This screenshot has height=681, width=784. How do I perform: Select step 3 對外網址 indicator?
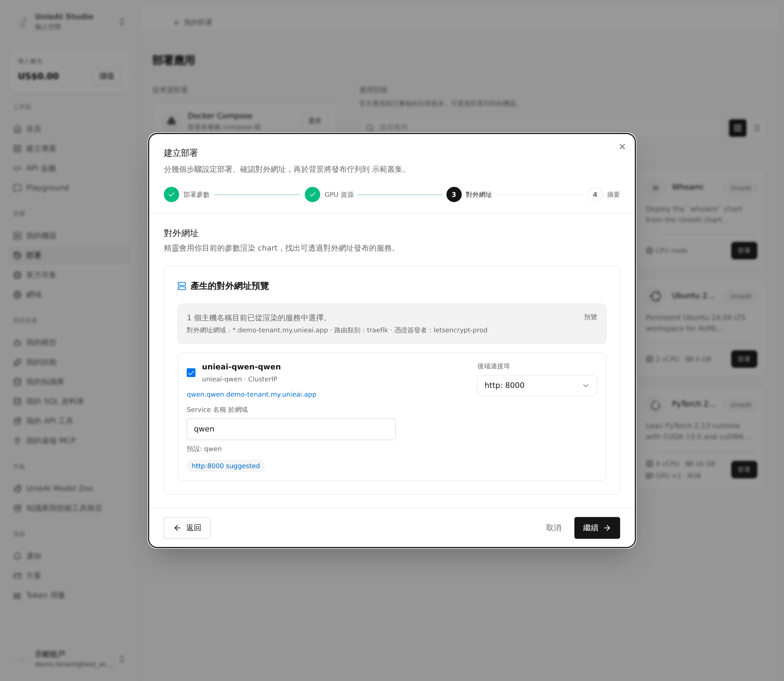point(454,195)
